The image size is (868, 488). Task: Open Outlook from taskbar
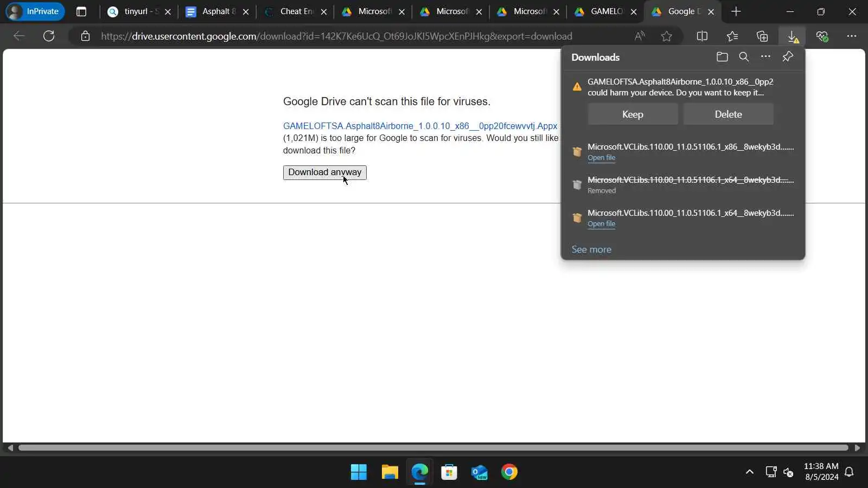point(479,472)
